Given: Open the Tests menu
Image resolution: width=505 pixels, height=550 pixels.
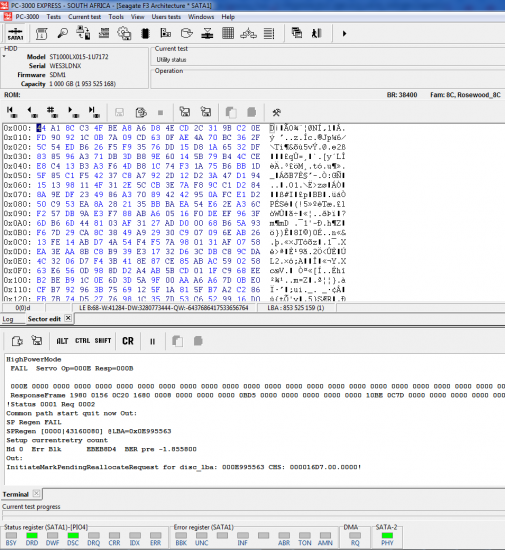Looking at the screenshot, I should pyautogui.click(x=53, y=17).
